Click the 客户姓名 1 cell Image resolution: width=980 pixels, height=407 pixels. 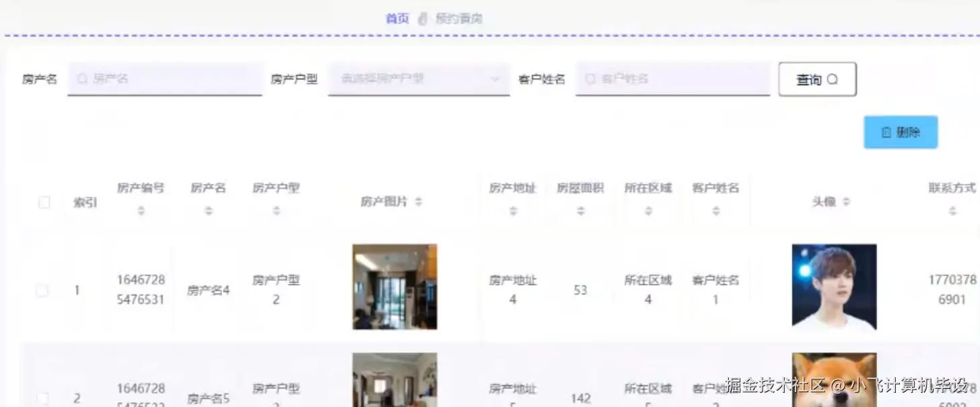[715, 290]
